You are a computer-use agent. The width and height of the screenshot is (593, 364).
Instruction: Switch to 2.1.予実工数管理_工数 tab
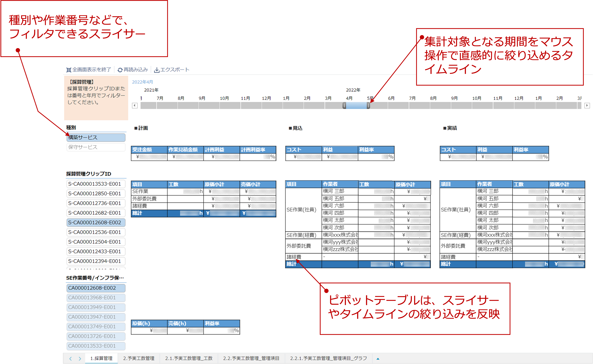[189, 358]
